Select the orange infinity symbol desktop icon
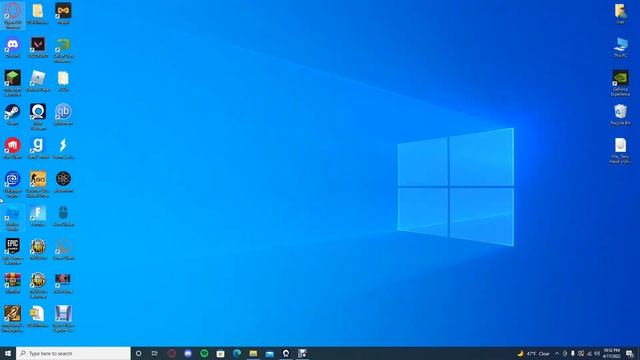This screenshot has width=640, height=360. pos(63,13)
